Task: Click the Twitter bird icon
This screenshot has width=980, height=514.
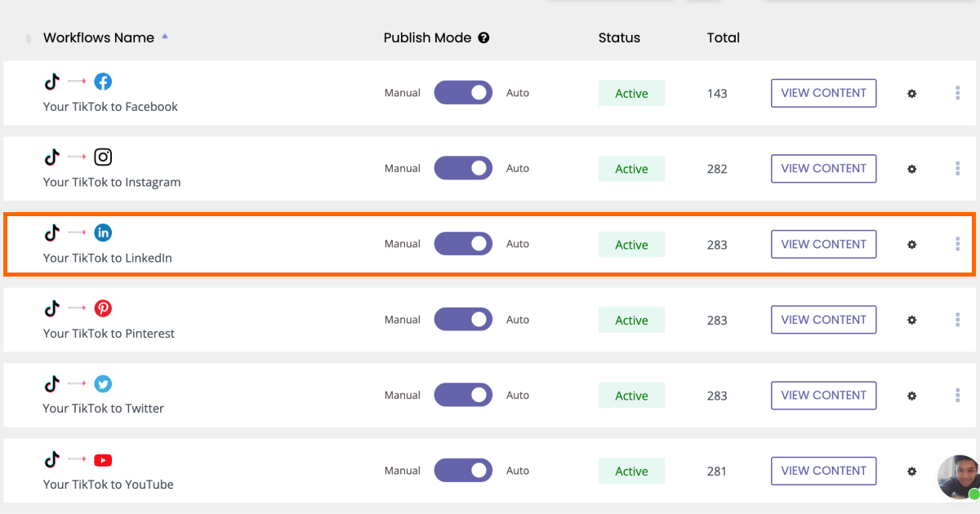Action: (x=103, y=383)
